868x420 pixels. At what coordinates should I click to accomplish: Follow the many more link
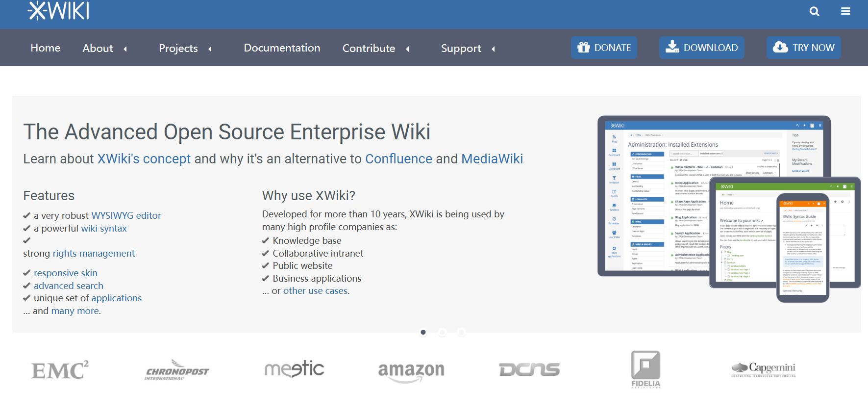[x=75, y=311]
